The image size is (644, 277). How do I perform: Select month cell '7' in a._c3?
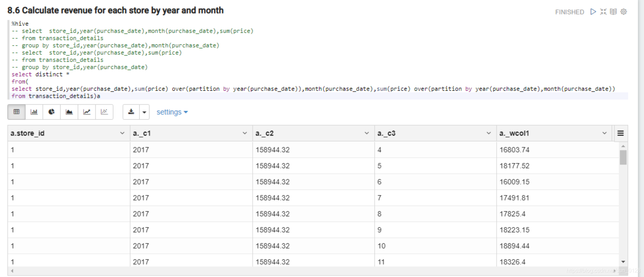click(436, 198)
